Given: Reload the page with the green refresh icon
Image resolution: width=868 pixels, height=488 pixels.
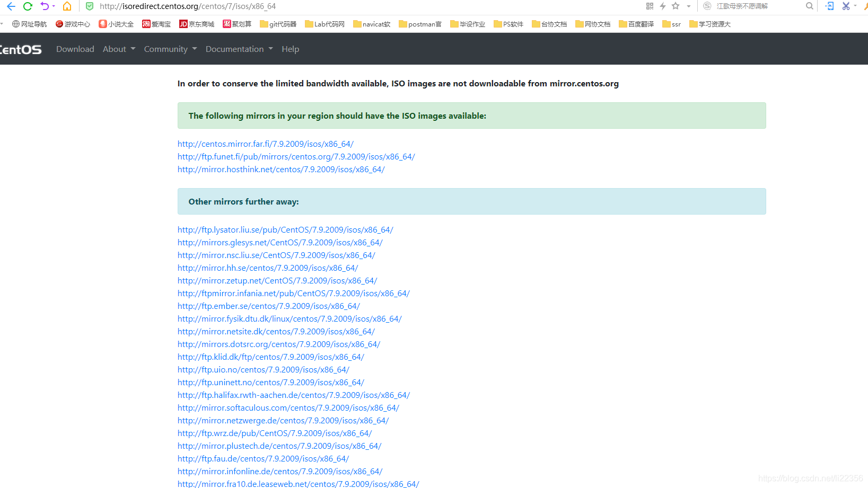Looking at the screenshot, I should click(x=28, y=6).
